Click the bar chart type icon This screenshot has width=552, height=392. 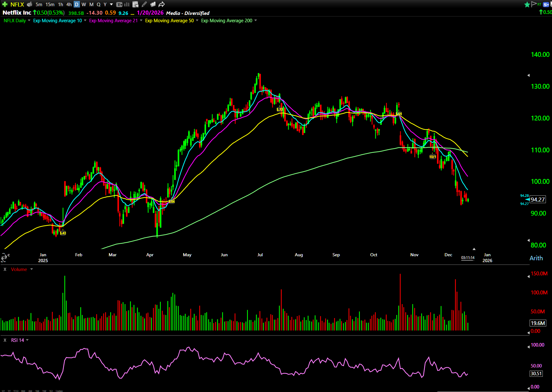click(x=127, y=4)
